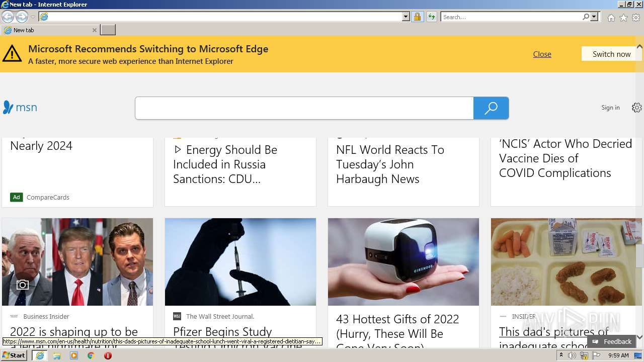This screenshot has width=644, height=362.
Task: Open 2022 is shaping up article headline
Action: click(74, 332)
